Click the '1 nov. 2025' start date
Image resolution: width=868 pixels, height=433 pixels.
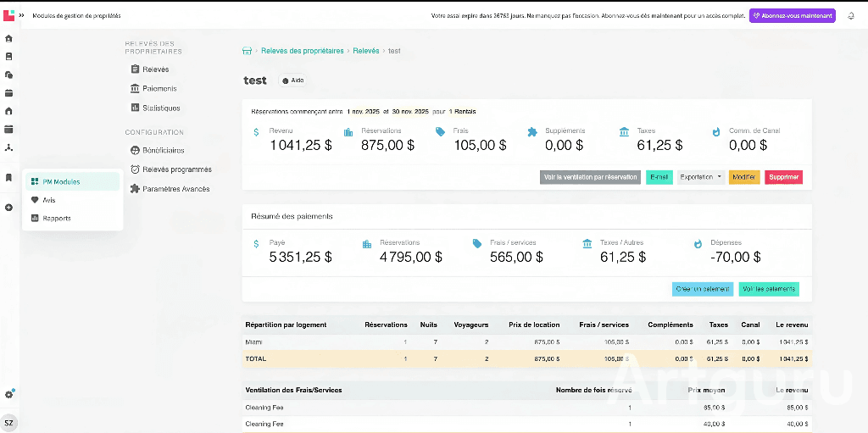(363, 111)
